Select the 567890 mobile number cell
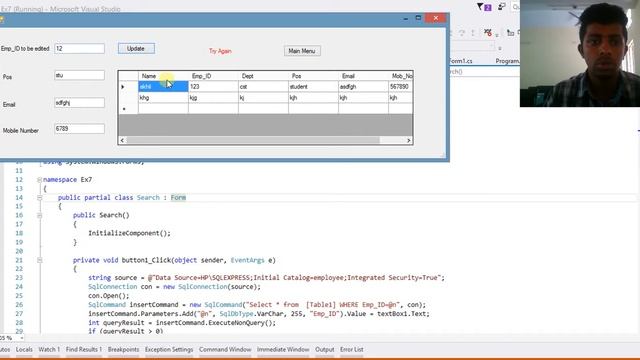Image resolution: width=640 pixels, height=360 pixels. tap(400, 87)
